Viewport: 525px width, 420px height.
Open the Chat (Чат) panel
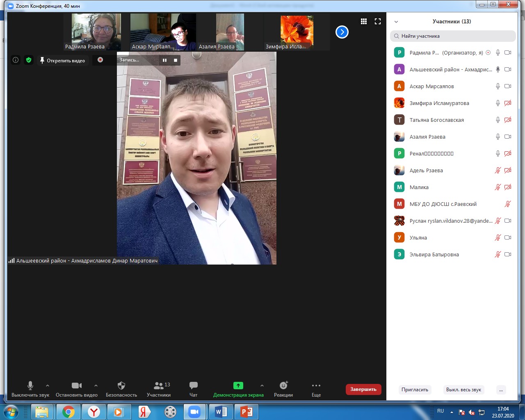194,389
